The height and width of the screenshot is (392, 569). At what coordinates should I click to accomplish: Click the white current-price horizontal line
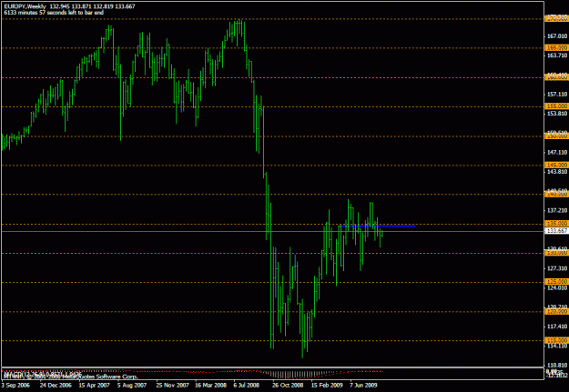(273, 231)
